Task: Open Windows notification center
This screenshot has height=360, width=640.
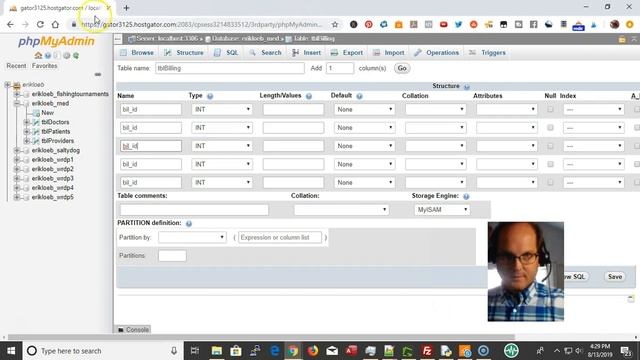Action: (x=626, y=351)
